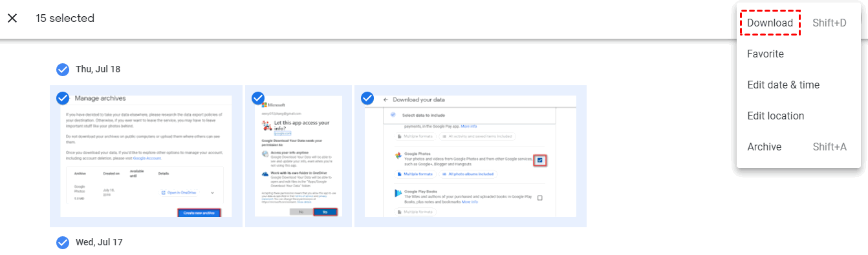
Task: Deselect the Download your data photo checkmark
Action: click(x=367, y=98)
